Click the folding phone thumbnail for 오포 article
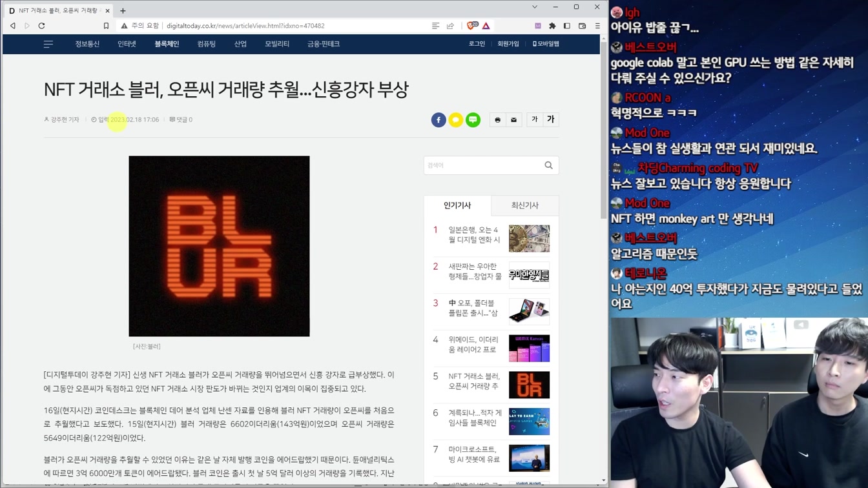 coord(529,312)
